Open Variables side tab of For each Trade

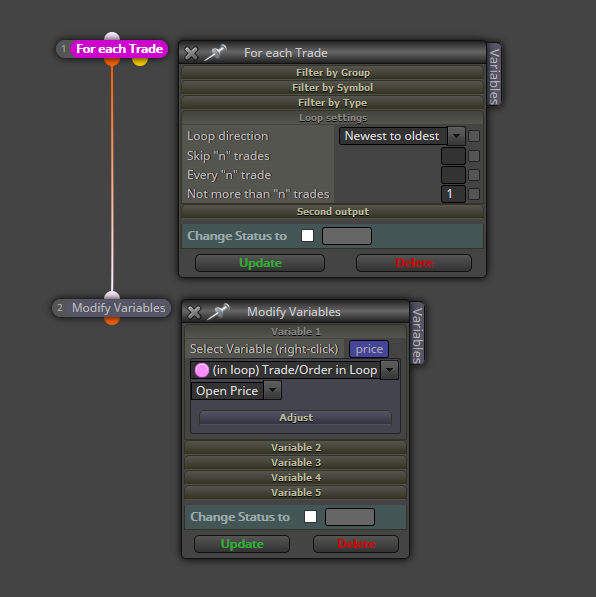pyautogui.click(x=494, y=75)
